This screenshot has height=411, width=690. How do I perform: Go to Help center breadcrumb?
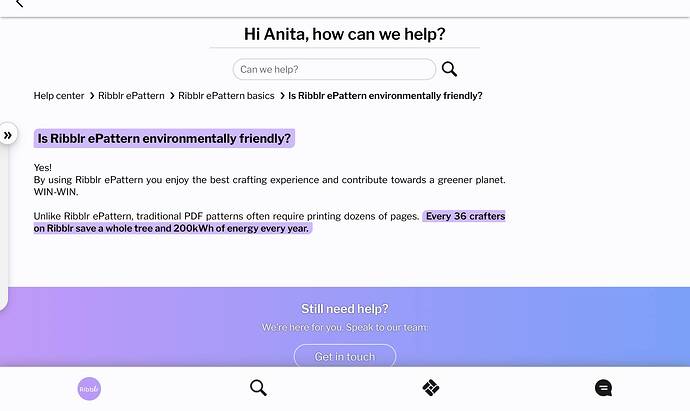[59, 96]
